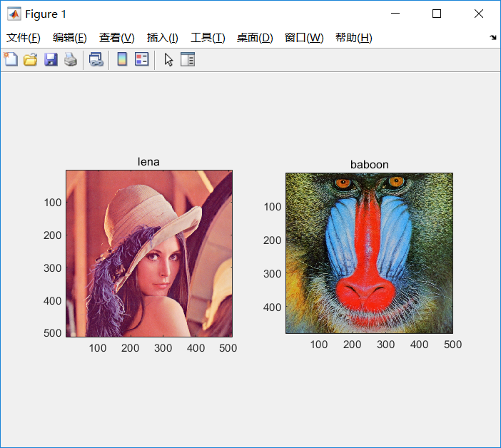Open the 编辑(E) menu

pos(70,38)
